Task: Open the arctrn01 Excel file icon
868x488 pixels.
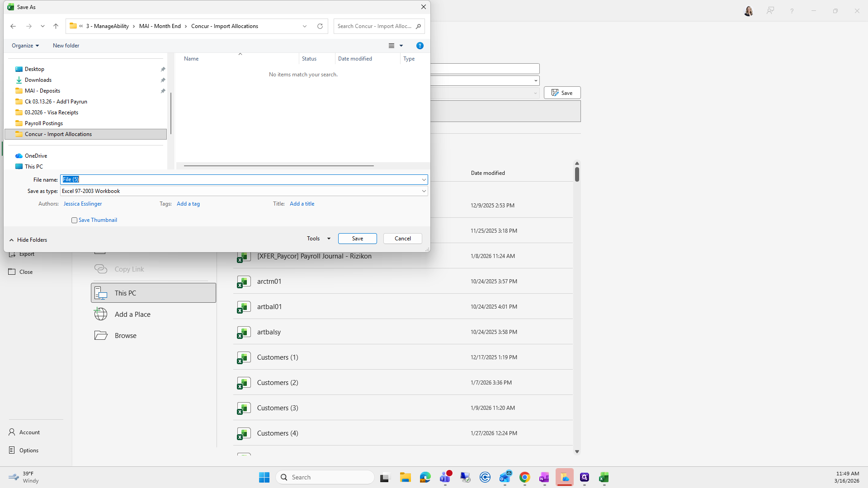Action: coord(244,282)
